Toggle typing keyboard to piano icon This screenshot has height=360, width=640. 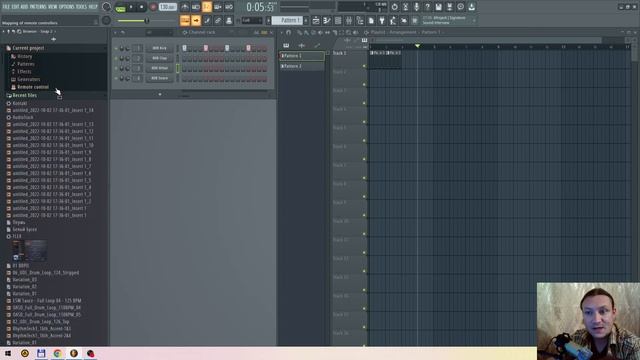tap(185, 20)
